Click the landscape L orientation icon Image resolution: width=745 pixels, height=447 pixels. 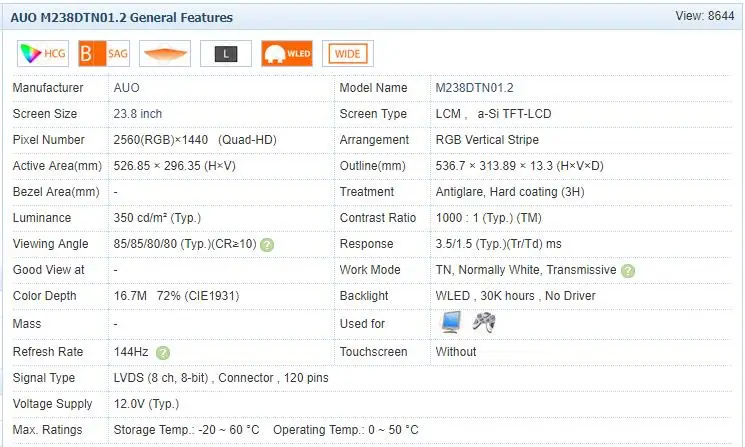(226, 53)
